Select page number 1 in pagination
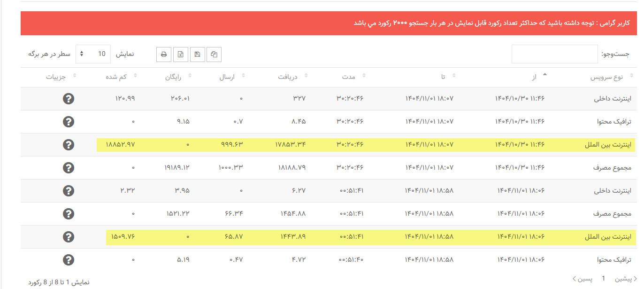This screenshot has width=644, height=289. [604, 279]
